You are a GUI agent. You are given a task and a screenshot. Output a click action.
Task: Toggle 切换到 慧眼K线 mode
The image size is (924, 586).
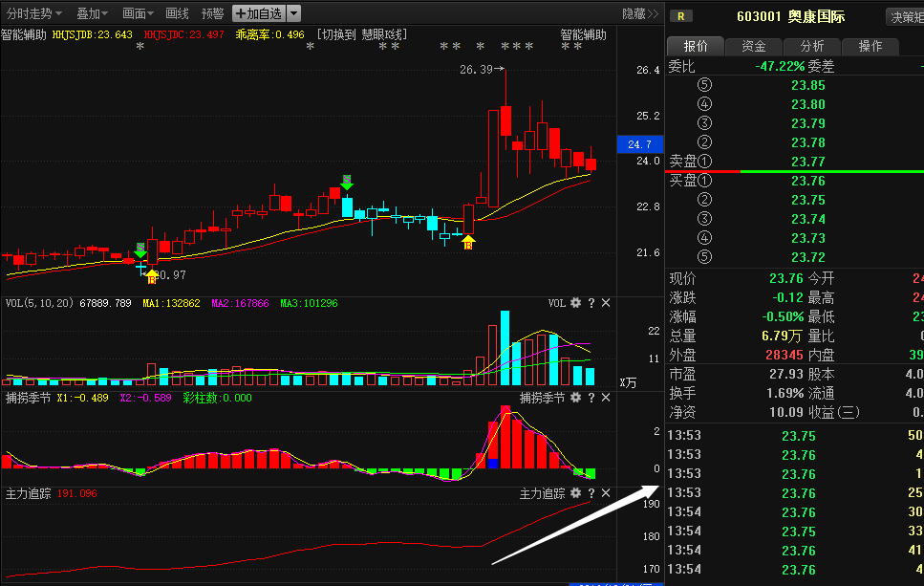point(362,34)
